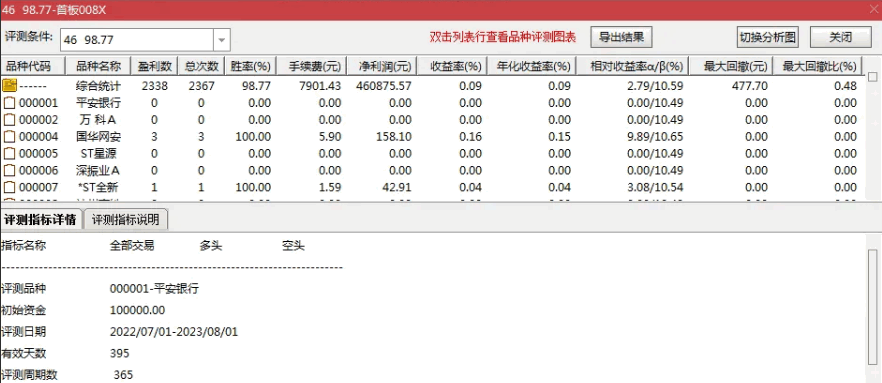The height and width of the screenshot is (383, 882).
Task: Click the document icon beside 000001
Action: pos(10,103)
